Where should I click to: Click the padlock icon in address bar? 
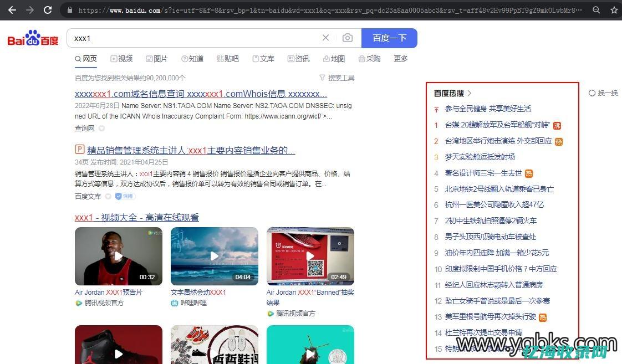tap(69, 9)
